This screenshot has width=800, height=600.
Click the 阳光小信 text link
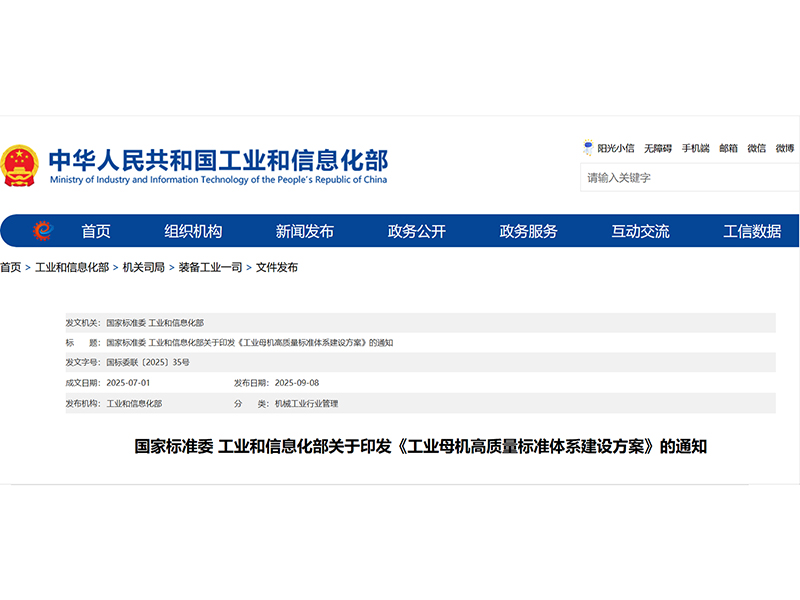pyautogui.click(x=616, y=148)
